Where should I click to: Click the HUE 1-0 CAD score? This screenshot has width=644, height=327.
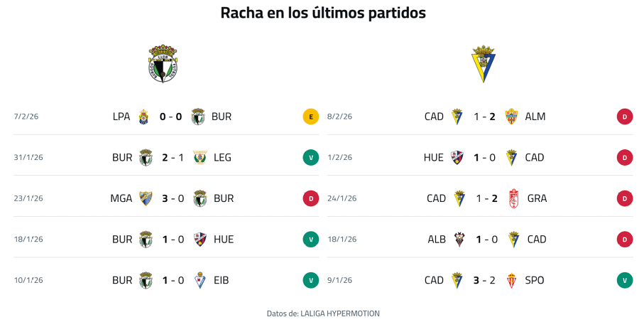[x=485, y=158]
